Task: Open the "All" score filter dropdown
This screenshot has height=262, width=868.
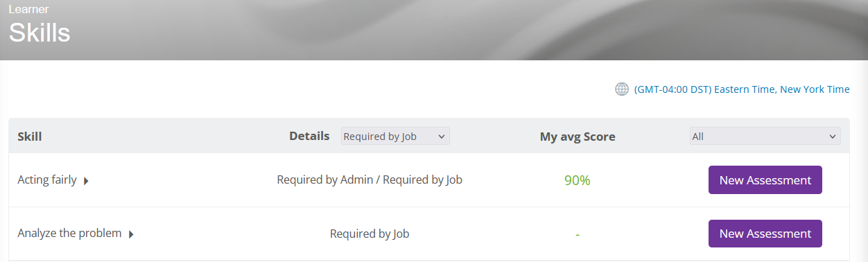Action: [765, 136]
